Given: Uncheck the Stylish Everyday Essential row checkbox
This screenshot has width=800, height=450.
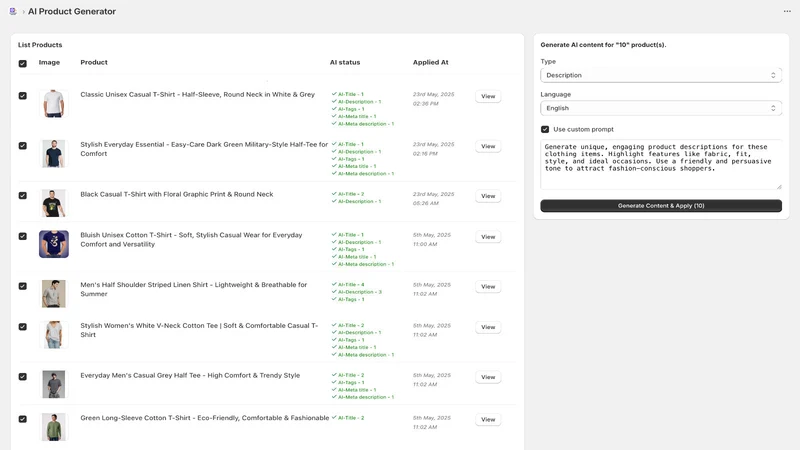Looking at the screenshot, I should click(22, 146).
